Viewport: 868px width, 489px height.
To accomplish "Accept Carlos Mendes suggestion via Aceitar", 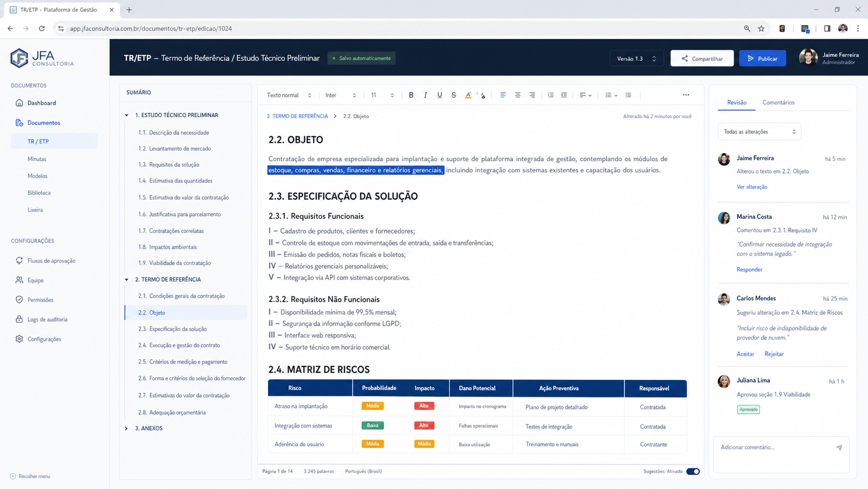I will tap(745, 354).
